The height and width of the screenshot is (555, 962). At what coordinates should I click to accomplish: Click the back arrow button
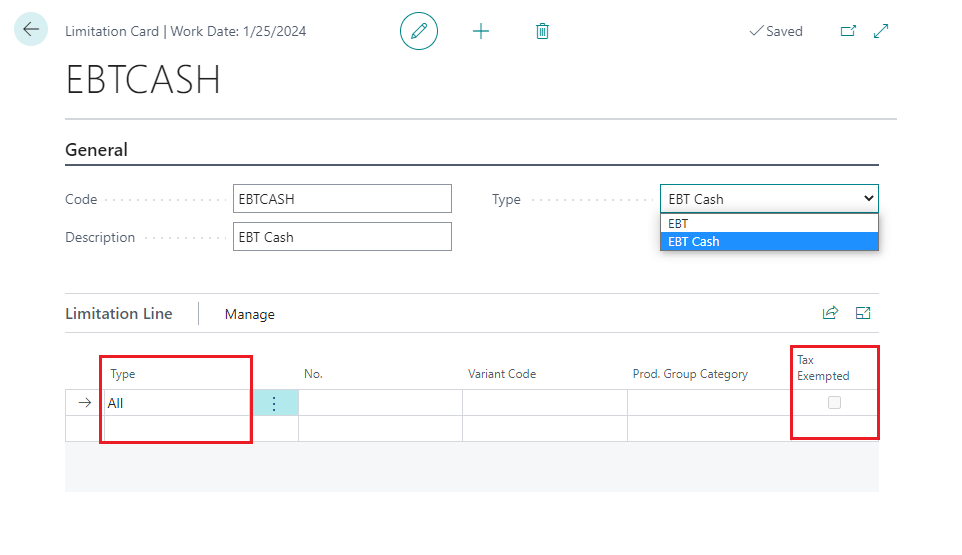point(31,30)
